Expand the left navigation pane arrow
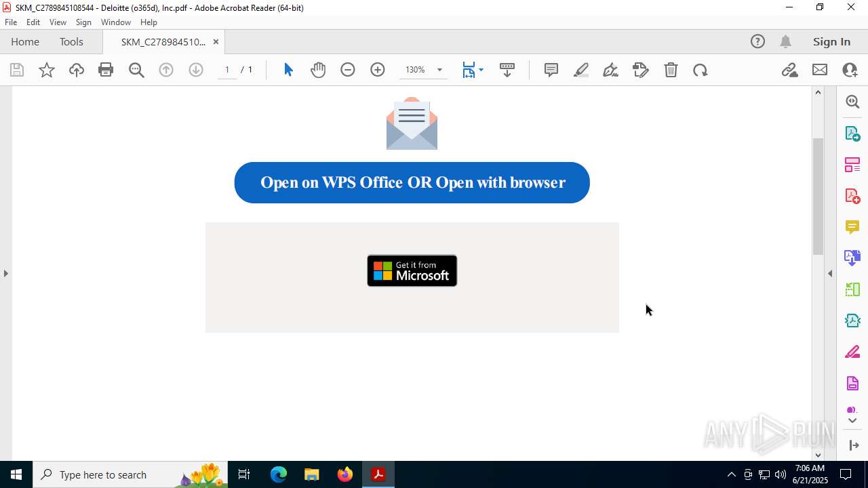This screenshot has height=488, width=868. click(5, 273)
